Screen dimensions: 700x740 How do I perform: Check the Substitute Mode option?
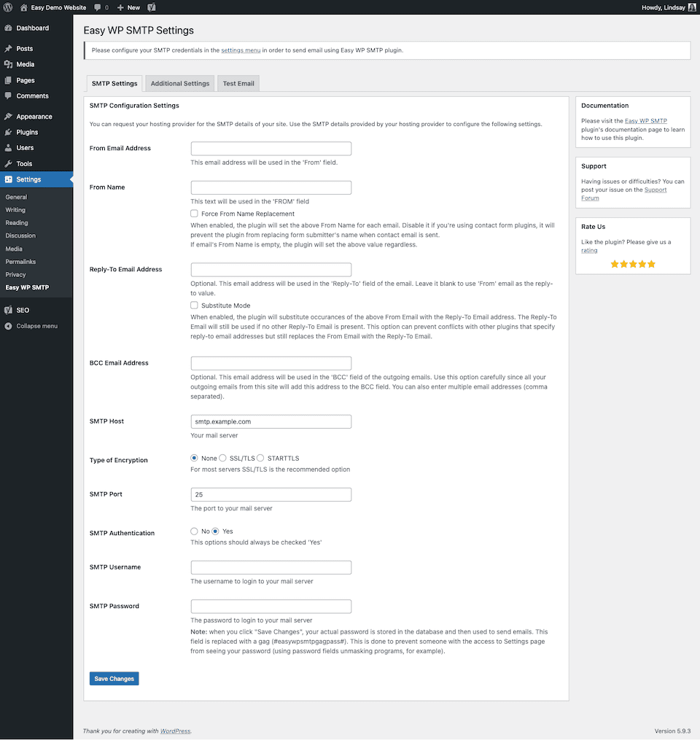pos(195,305)
